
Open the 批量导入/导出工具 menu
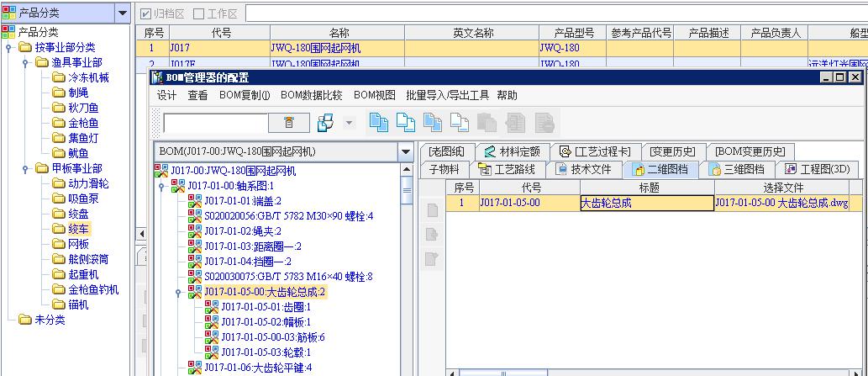click(x=448, y=95)
